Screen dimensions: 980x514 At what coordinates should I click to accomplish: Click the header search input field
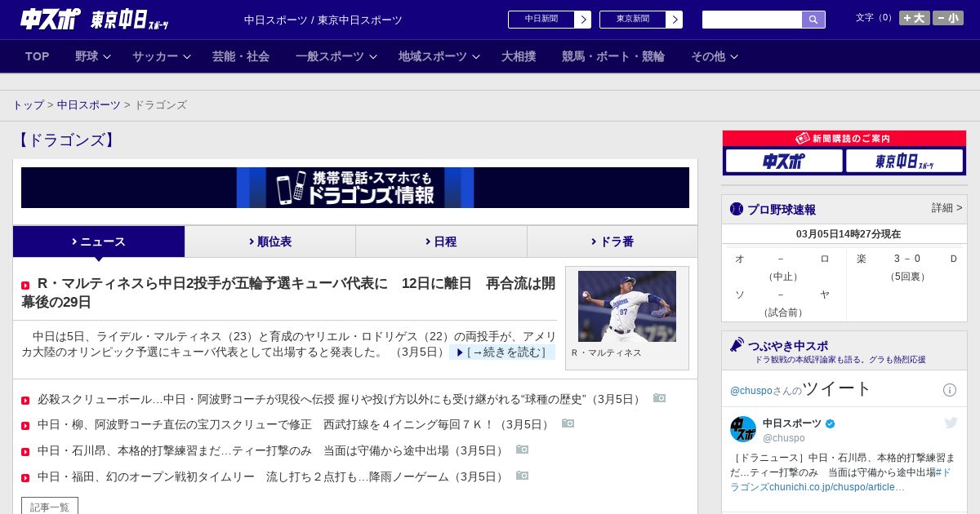(x=752, y=20)
